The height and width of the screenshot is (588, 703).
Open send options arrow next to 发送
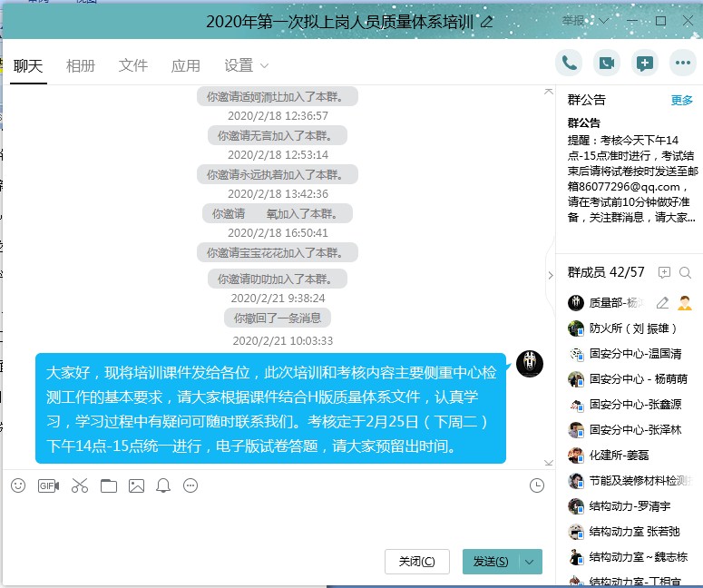tap(530, 562)
